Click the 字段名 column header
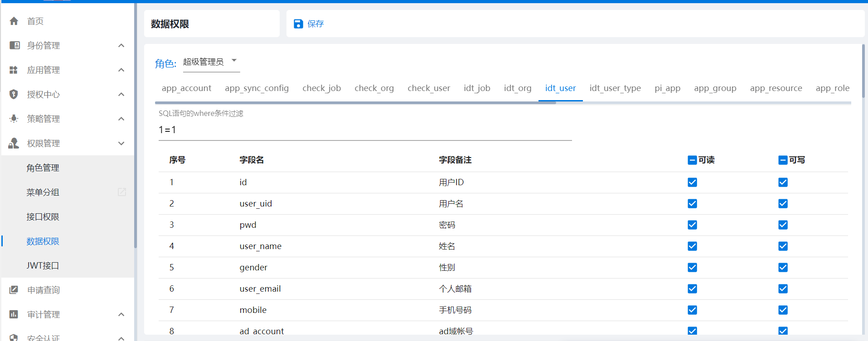The width and height of the screenshot is (868, 341). pos(252,160)
